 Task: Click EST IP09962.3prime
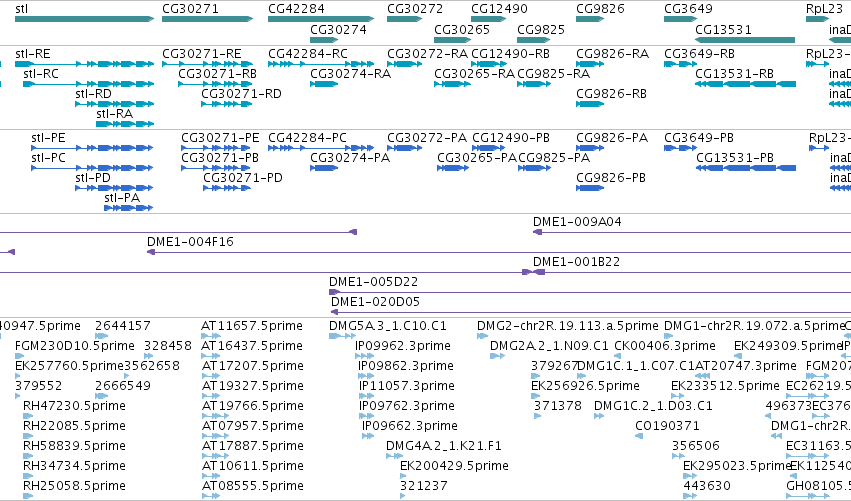pyautogui.click(x=403, y=346)
